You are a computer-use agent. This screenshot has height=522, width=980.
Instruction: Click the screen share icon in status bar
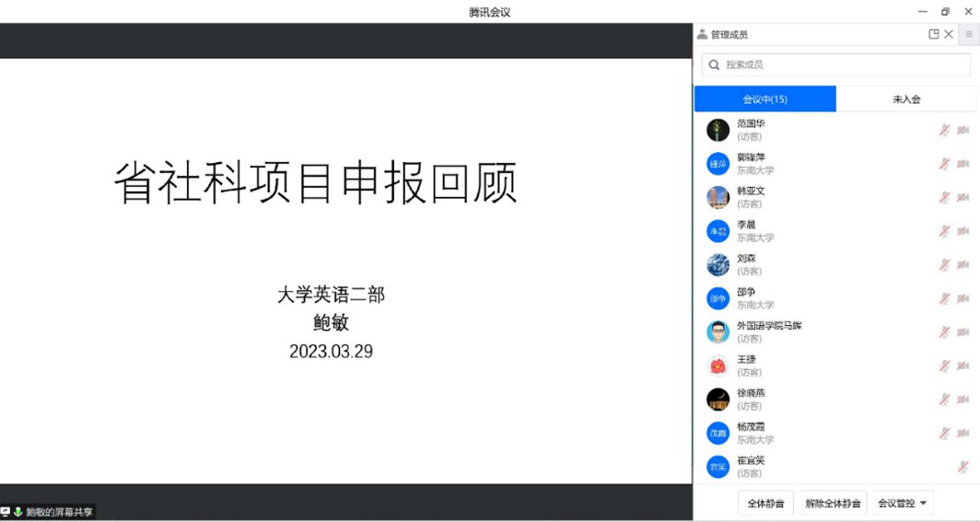6,512
